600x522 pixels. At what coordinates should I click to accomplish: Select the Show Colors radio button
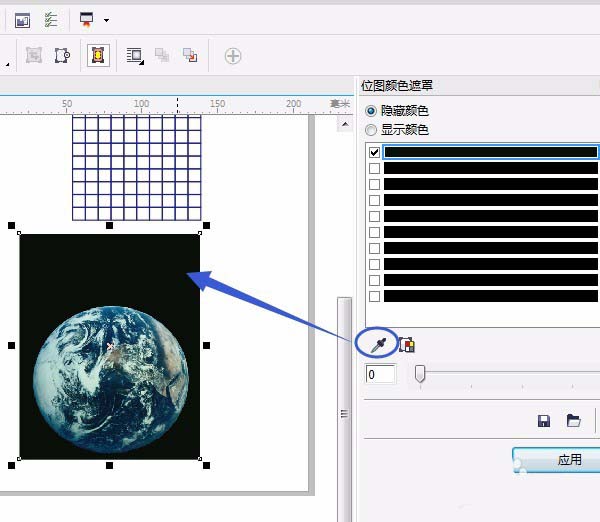coord(371,130)
